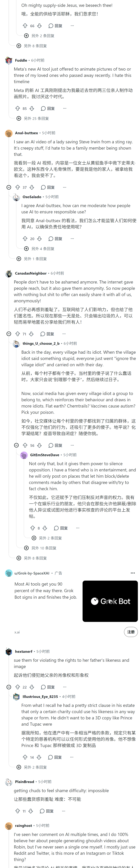Upvote things_U_choose_2_b's comment with 56 votes
The image size is (140, 868).
pos(25,445)
